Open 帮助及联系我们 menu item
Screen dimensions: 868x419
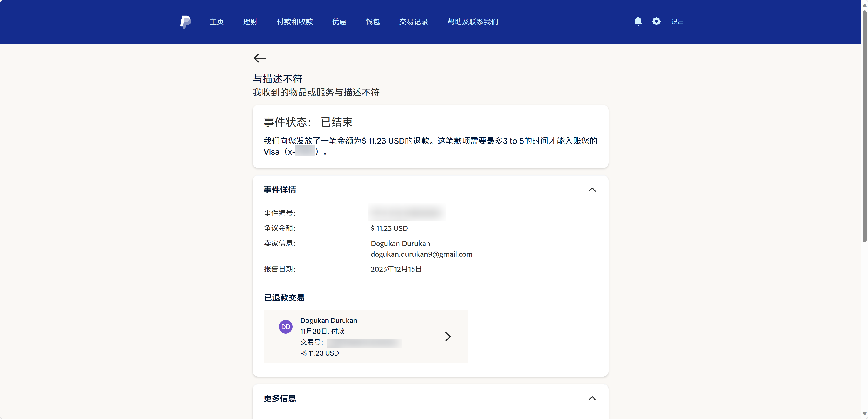[x=472, y=22]
